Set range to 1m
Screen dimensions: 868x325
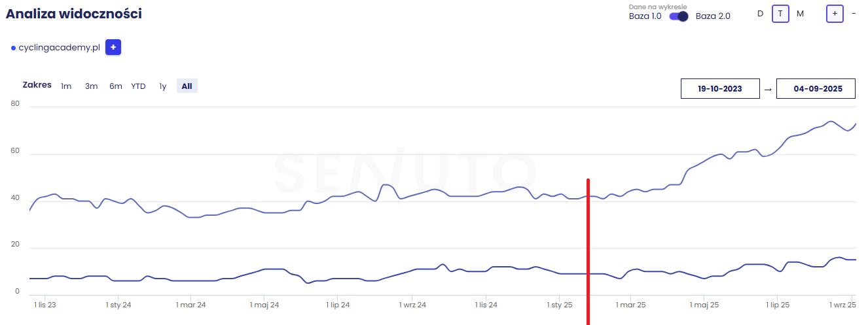[x=66, y=86]
